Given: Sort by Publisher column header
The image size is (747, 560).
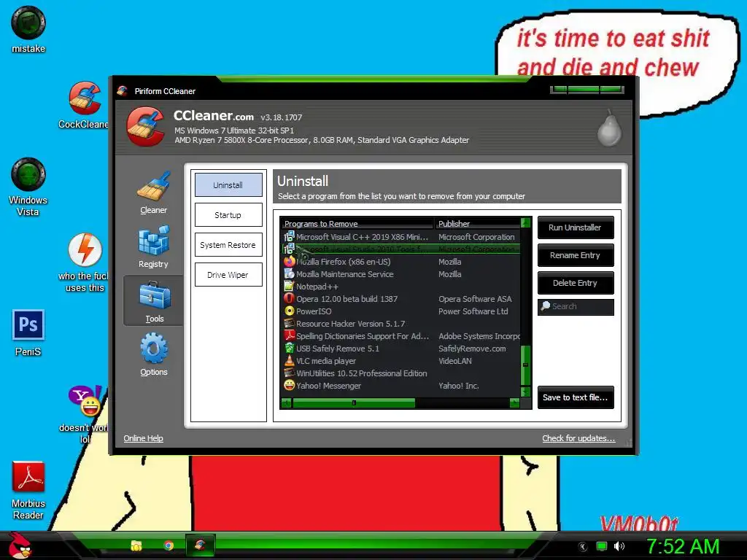Looking at the screenshot, I should (477, 224).
